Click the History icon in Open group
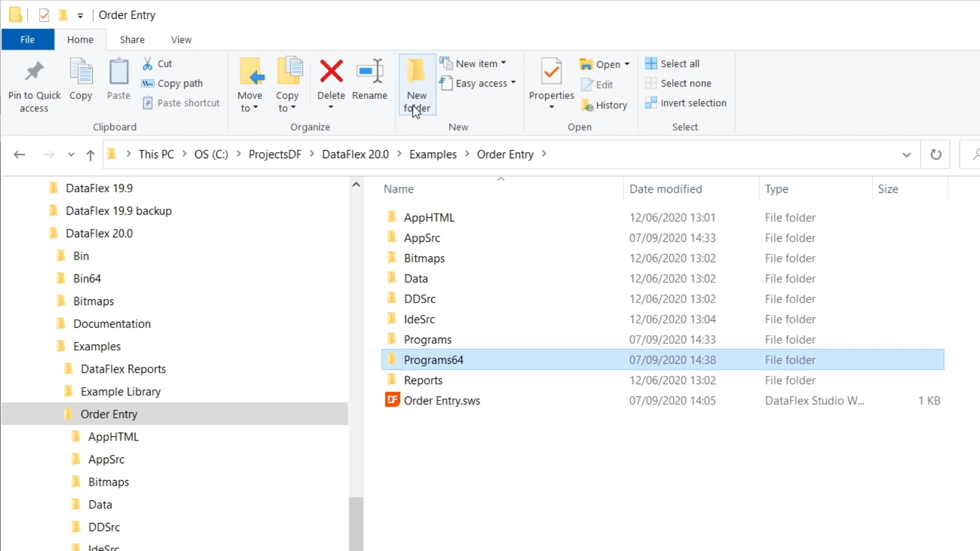 587,106
